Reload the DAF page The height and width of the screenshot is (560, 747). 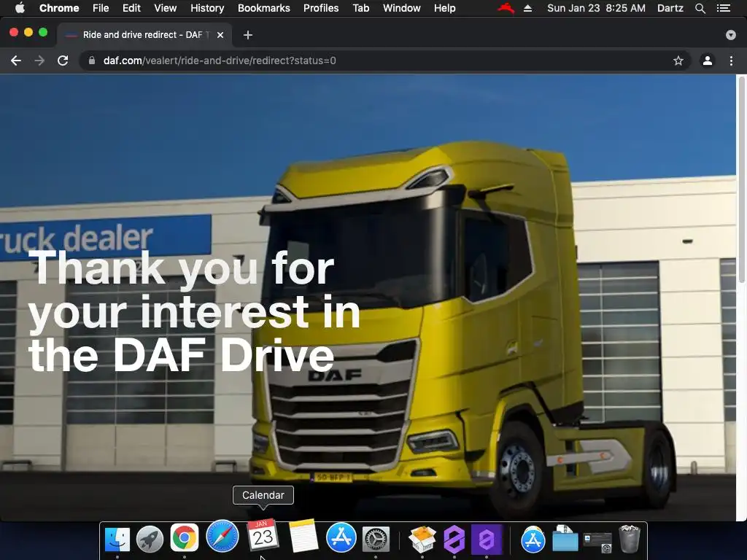(x=63, y=61)
